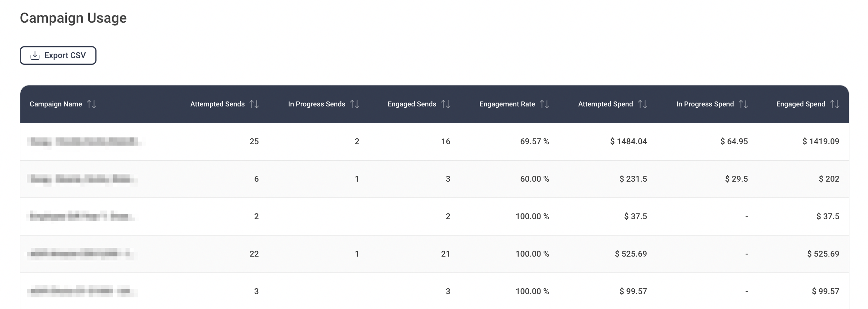Click the Engagement Rate column header text
This screenshot has width=868, height=309.
(x=507, y=104)
